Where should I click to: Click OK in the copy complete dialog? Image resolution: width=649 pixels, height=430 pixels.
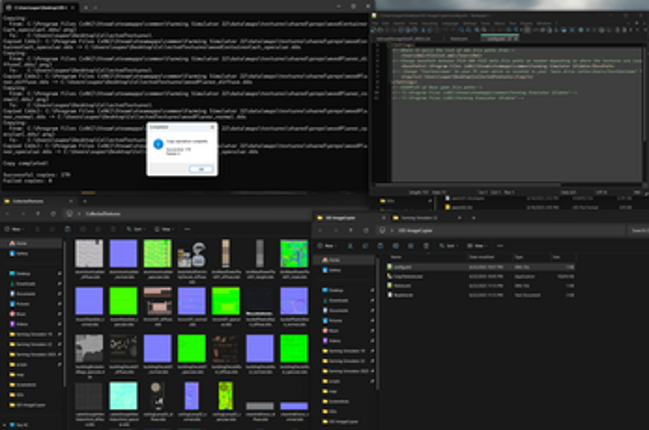tap(201, 168)
